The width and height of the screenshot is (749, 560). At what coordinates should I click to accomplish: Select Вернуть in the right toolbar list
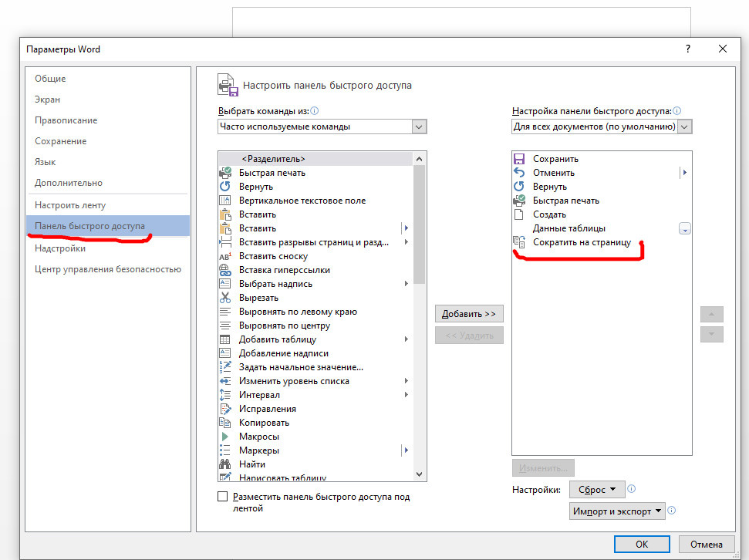point(602,187)
